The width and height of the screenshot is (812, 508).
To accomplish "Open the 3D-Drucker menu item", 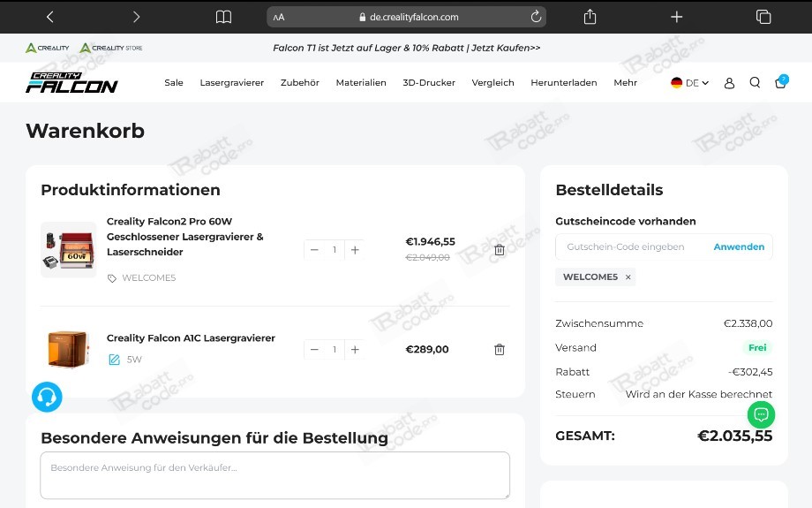I will (x=429, y=82).
